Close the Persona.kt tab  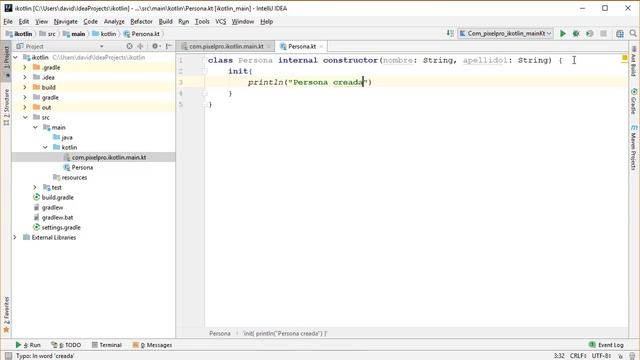[321, 47]
